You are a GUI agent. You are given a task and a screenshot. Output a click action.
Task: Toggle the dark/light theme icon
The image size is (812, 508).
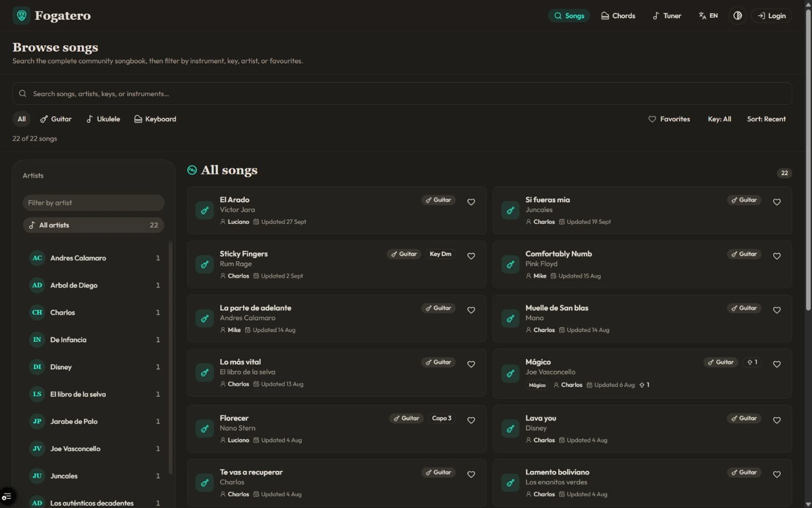point(737,16)
